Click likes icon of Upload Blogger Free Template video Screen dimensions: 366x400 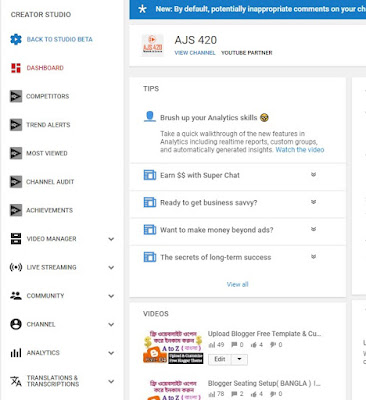[x=254, y=345]
